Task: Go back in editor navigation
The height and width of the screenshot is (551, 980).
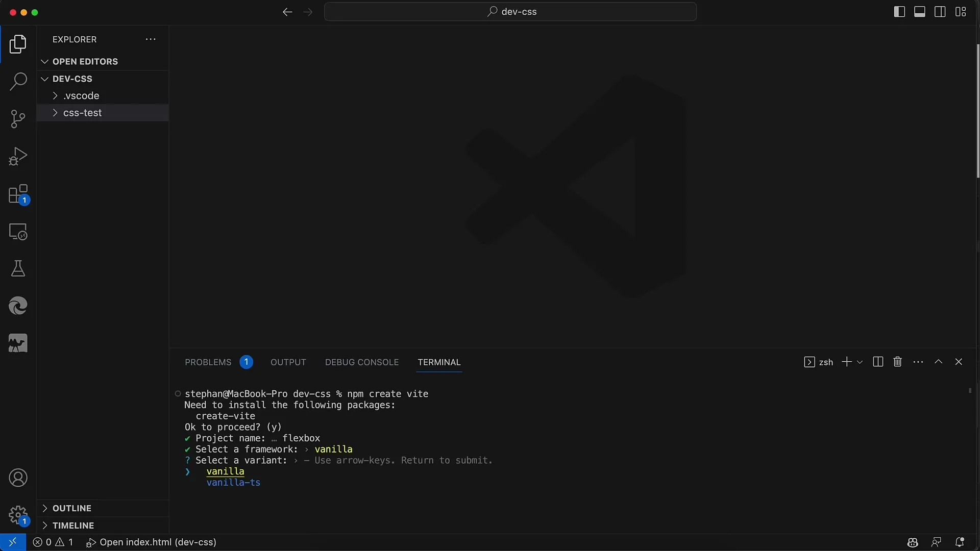Action: tap(287, 12)
